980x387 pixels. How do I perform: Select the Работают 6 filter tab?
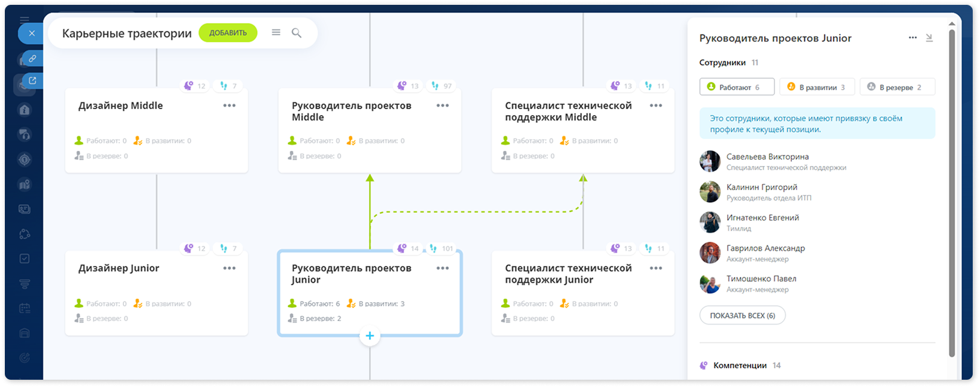tap(737, 87)
